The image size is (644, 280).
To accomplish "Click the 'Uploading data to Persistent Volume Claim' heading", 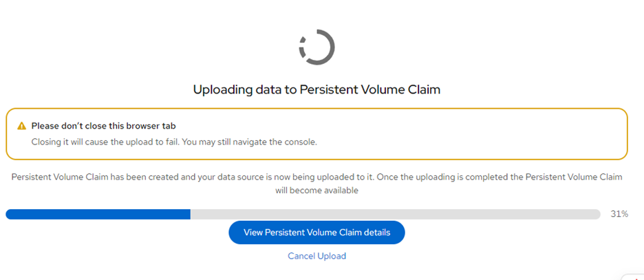I will pyautogui.click(x=316, y=89).
